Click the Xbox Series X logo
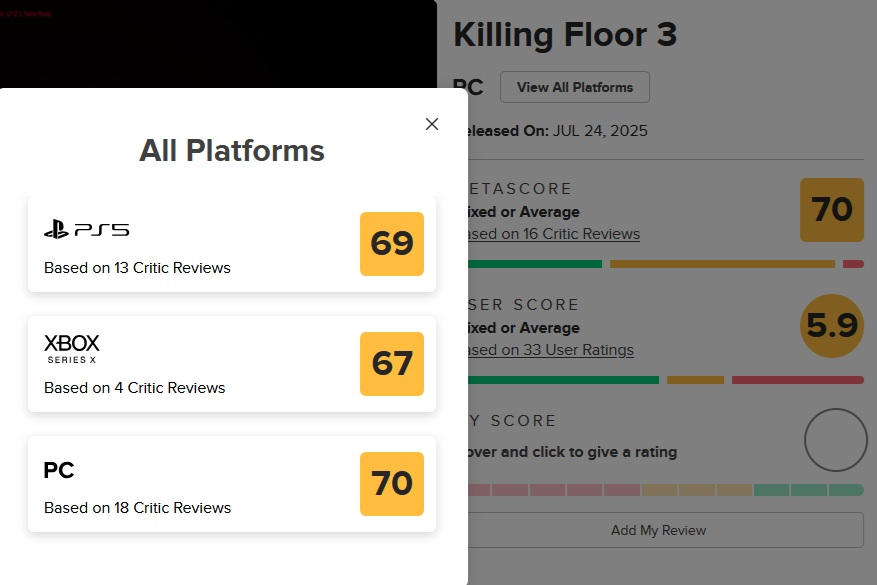 (72, 349)
